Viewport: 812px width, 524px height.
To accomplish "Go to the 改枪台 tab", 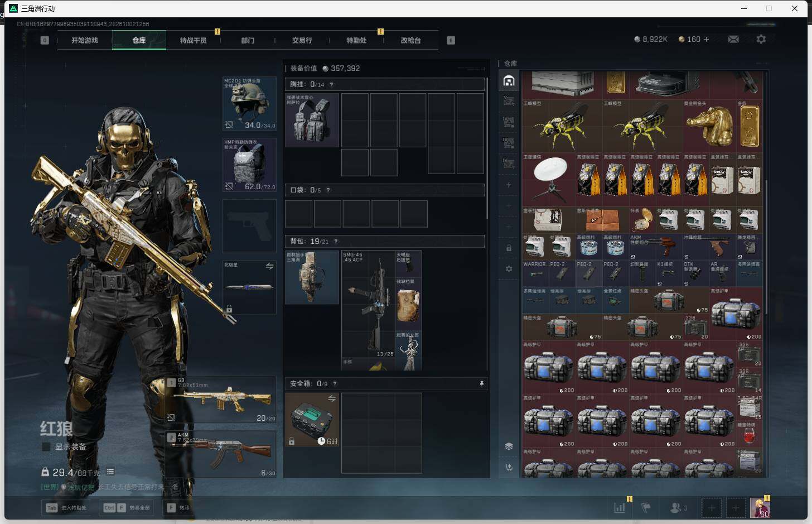I will click(x=411, y=40).
